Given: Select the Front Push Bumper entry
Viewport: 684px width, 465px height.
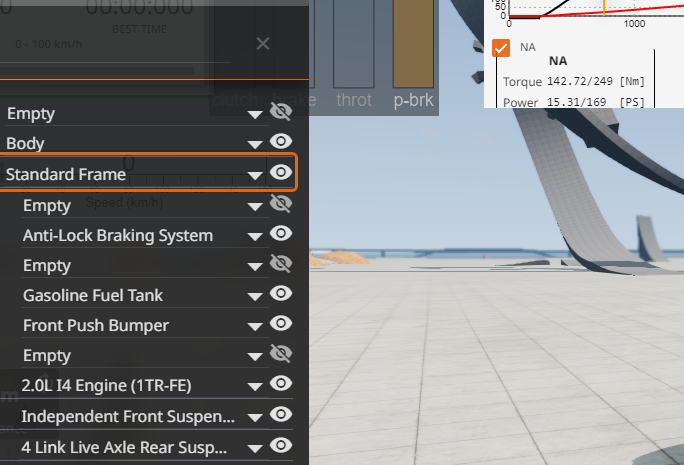Looking at the screenshot, I should click(x=96, y=325).
